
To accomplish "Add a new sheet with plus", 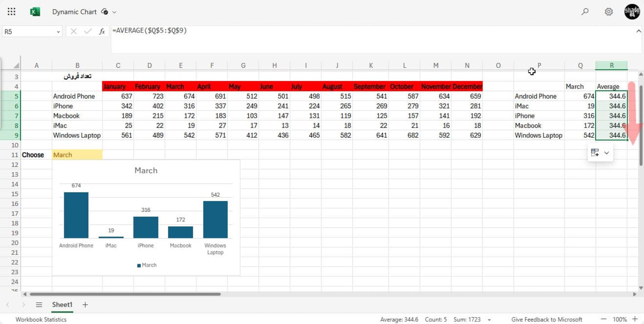I will [85, 305].
